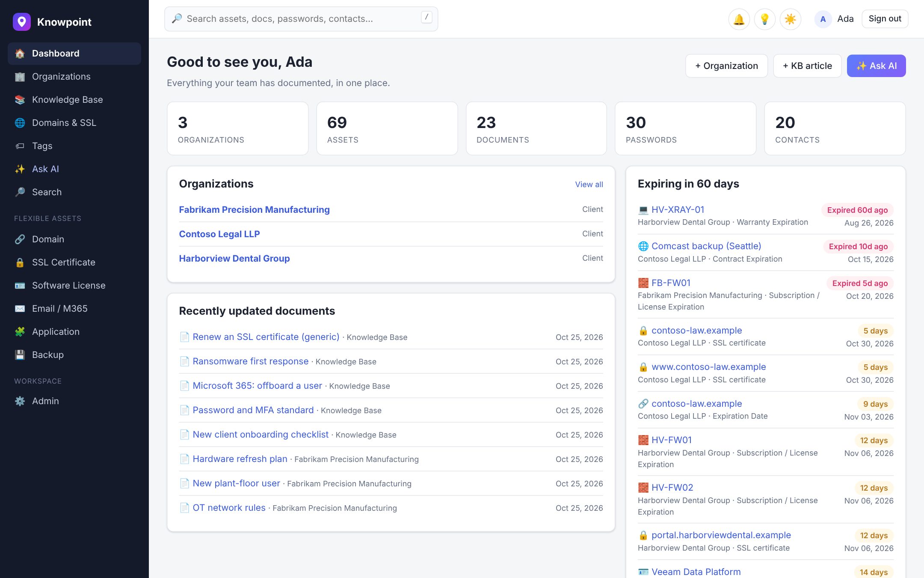
Task: Open HV-XRAY-01 expiring asset
Action: coord(678,210)
